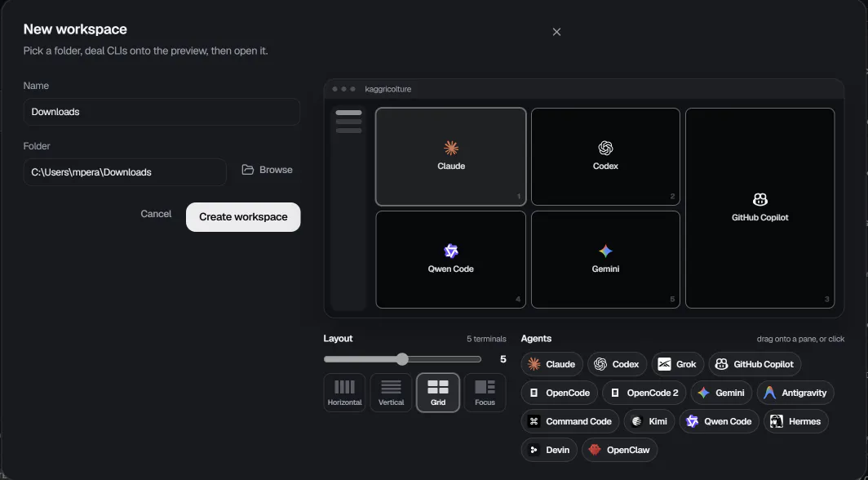Viewport: 868px width, 480px height.
Task: Click the Gemini pane in preview
Action: pyautogui.click(x=605, y=260)
